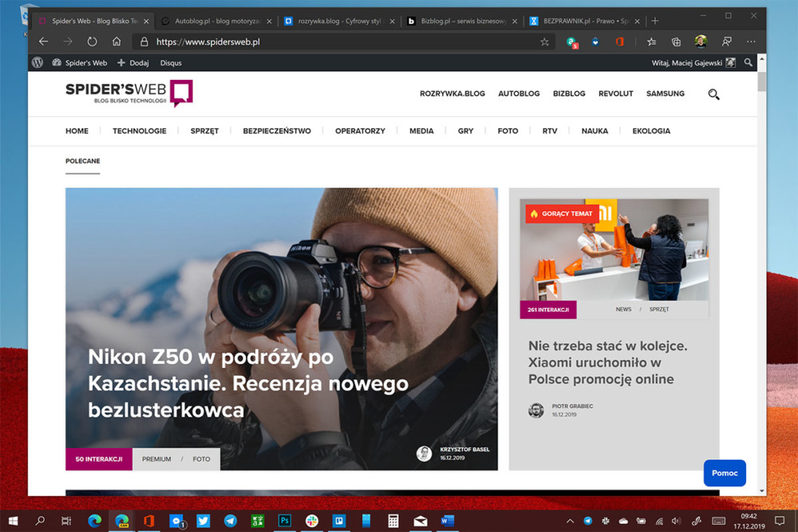Open the Windows Start menu

(x=14, y=521)
